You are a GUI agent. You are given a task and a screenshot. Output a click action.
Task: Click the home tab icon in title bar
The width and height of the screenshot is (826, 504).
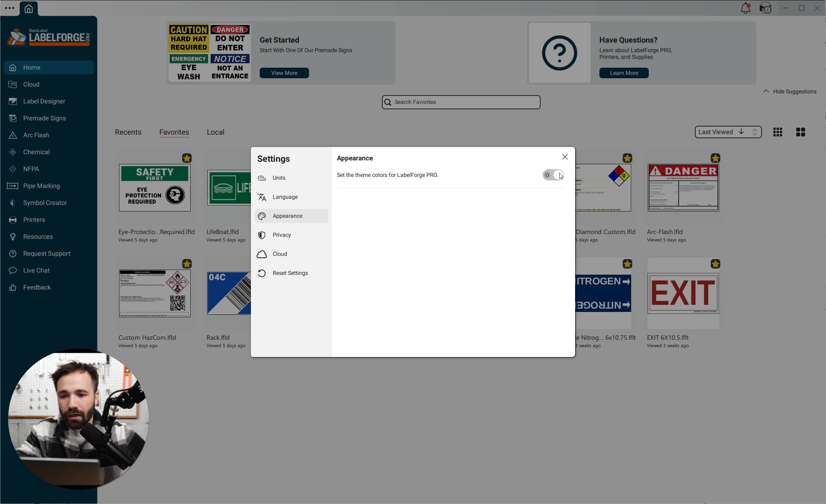(29, 8)
